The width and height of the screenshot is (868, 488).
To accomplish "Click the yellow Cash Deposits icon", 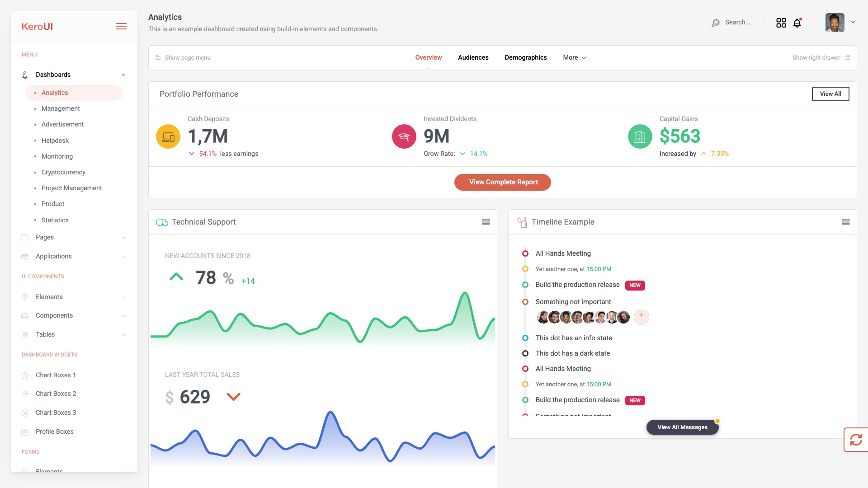I will 168,136.
